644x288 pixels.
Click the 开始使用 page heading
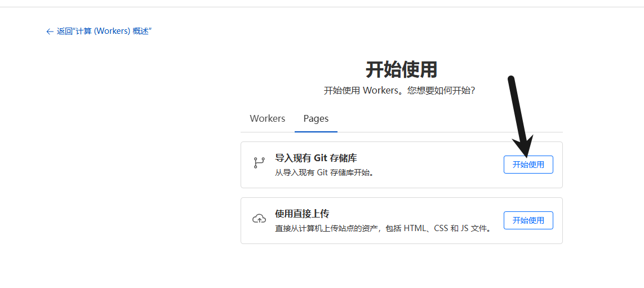[x=401, y=70]
